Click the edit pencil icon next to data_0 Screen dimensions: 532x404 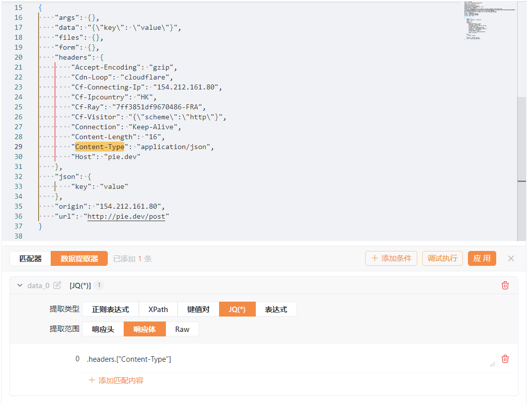(x=58, y=285)
